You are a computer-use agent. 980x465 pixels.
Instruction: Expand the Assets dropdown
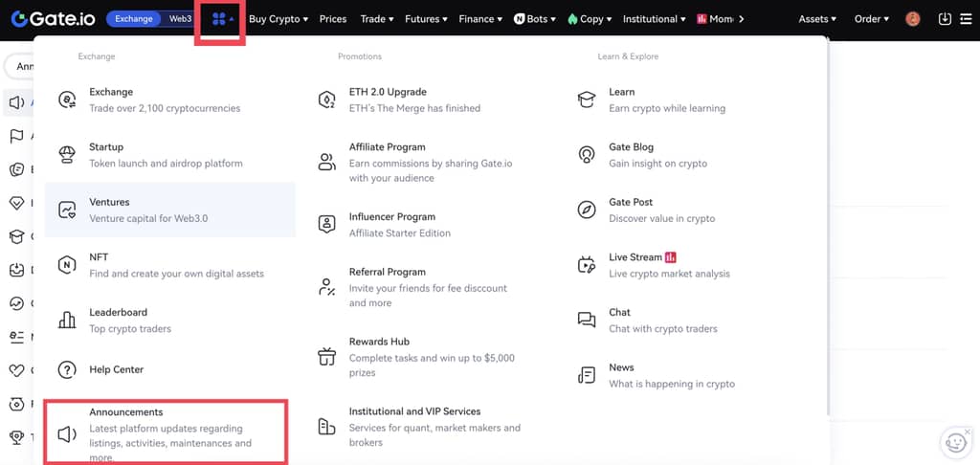tap(817, 18)
